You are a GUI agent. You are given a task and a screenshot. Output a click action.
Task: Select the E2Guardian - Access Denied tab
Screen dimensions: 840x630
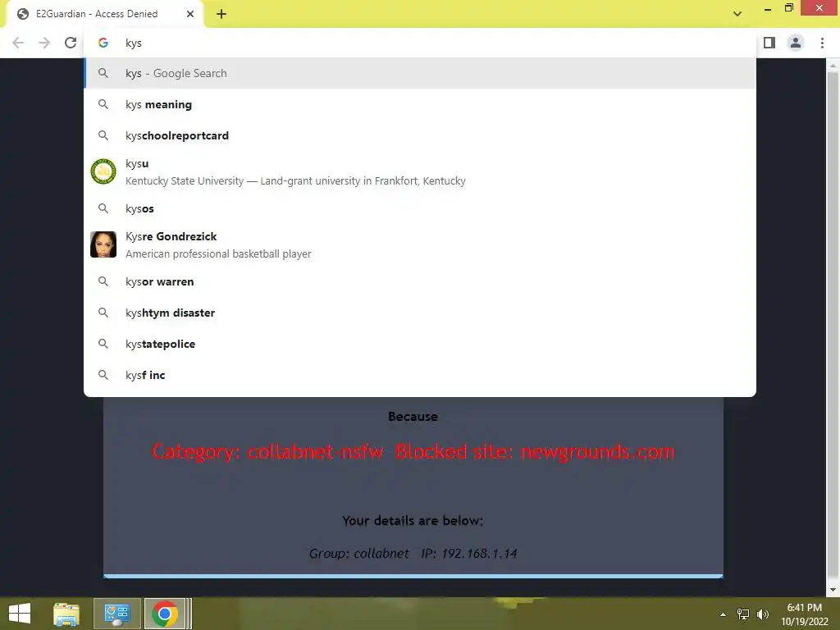(x=105, y=14)
